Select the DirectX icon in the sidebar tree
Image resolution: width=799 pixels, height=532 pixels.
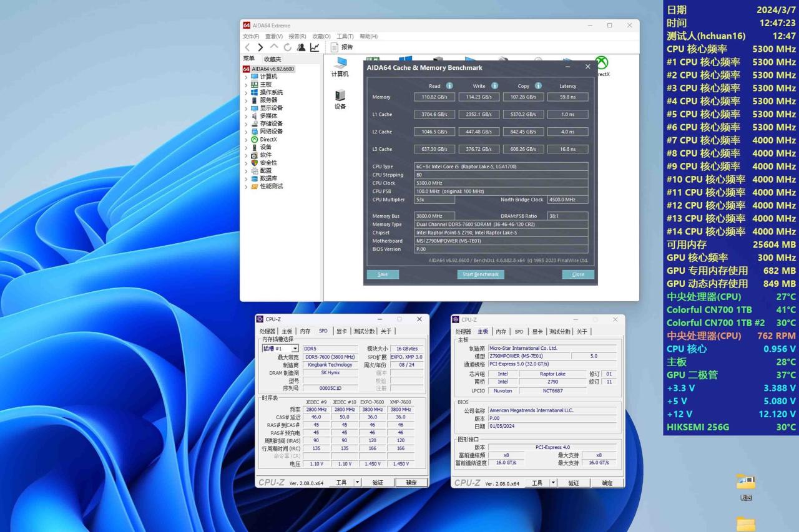(x=255, y=139)
